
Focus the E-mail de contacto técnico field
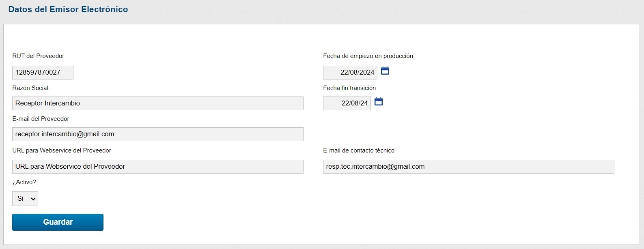pos(468,167)
